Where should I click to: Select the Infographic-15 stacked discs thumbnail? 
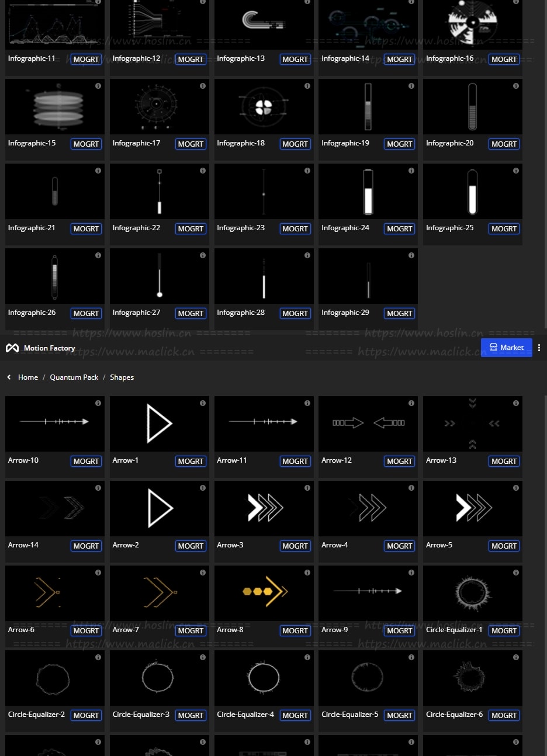[55, 106]
